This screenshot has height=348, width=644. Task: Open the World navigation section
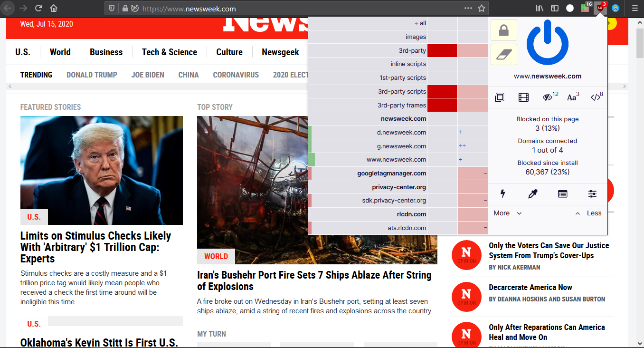click(x=60, y=52)
